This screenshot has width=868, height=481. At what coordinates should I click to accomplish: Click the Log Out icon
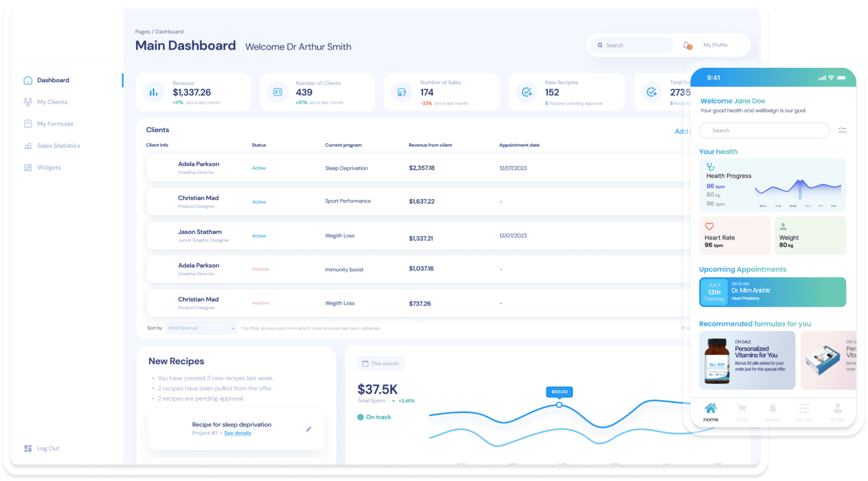[28, 448]
